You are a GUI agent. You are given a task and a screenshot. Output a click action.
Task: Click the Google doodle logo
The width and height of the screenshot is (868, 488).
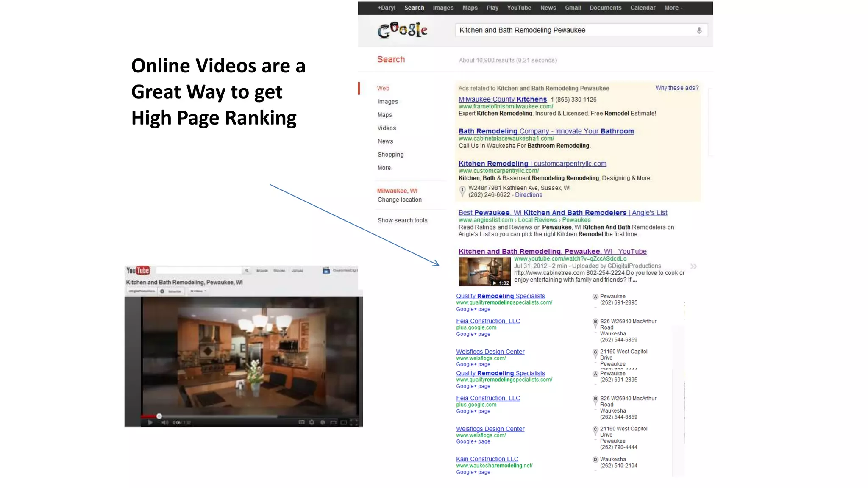(402, 30)
